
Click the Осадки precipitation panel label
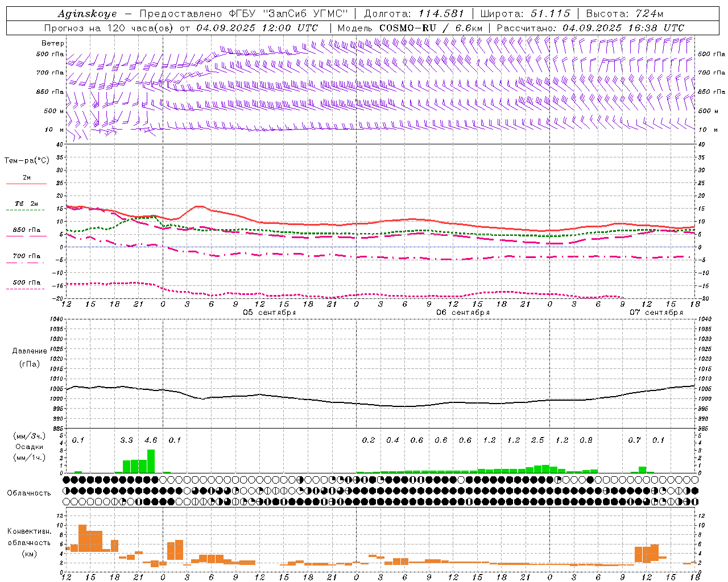click(29, 447)
